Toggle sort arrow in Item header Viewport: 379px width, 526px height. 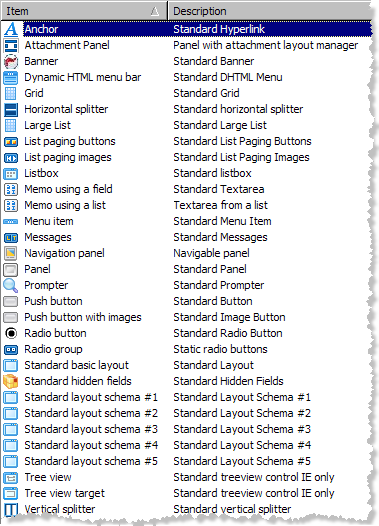pyautogui.click(x=155, y=11)
